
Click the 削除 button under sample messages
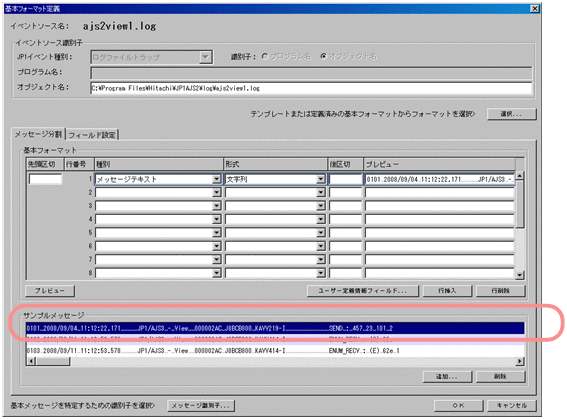pyautogui.click(x=500, y=377)
